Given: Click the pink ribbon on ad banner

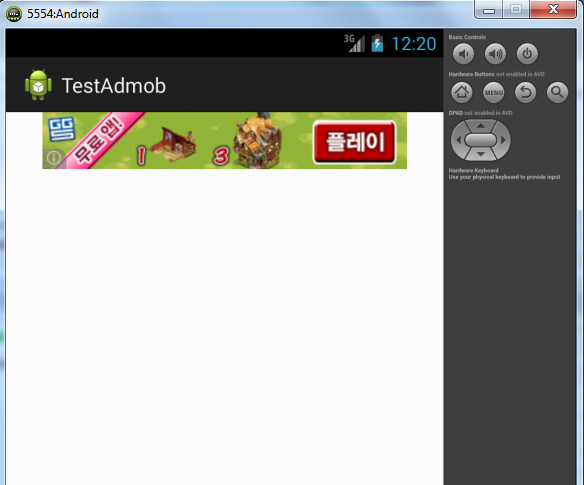Looking at the screenshot, I should pyautogui.click(x=99, y=140).
